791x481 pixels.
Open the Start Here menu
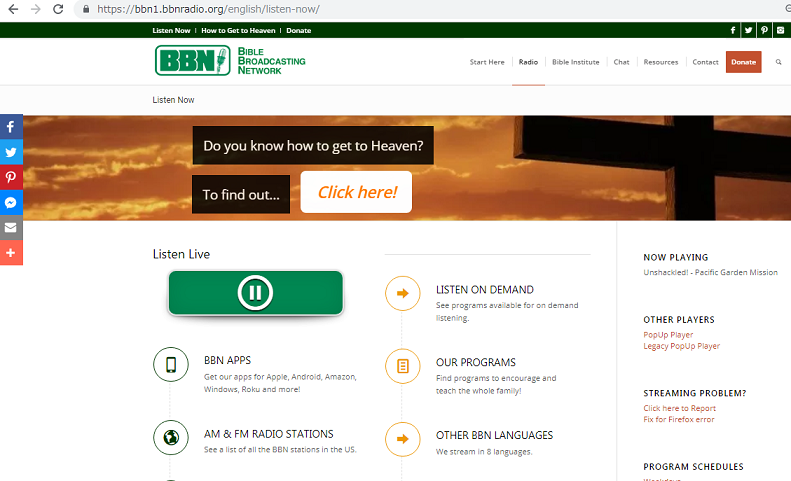487,62
